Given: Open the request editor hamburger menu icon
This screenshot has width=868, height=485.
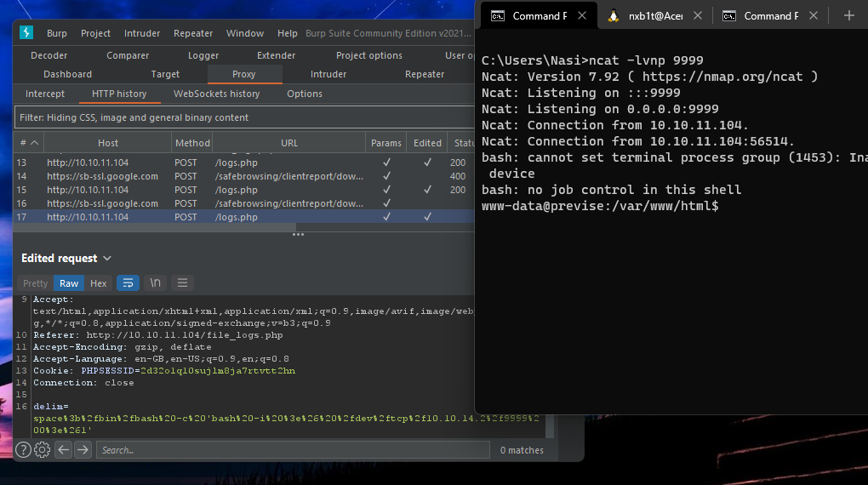Looking at the screenshot, I should pos(182,283).
